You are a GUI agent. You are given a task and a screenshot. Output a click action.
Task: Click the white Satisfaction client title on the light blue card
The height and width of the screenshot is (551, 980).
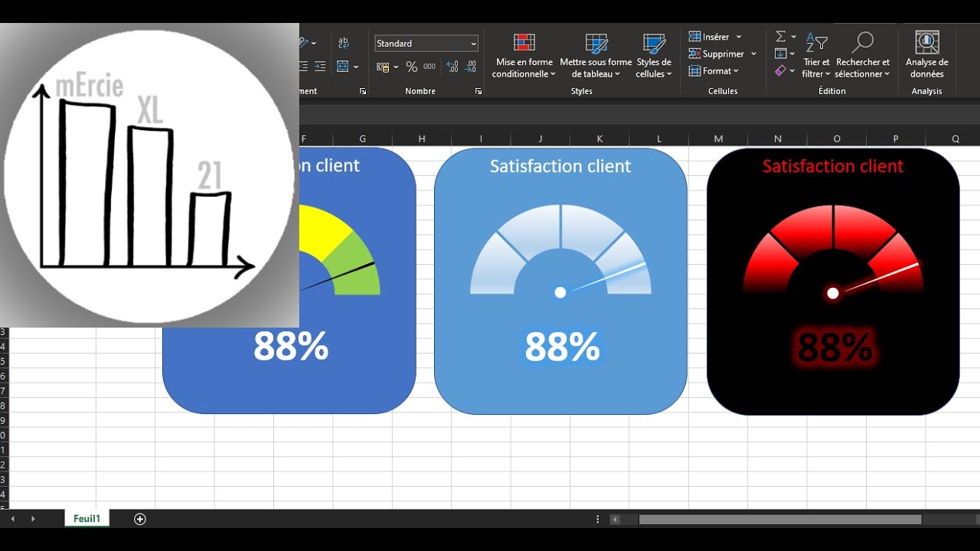click(x=560, y=166)
